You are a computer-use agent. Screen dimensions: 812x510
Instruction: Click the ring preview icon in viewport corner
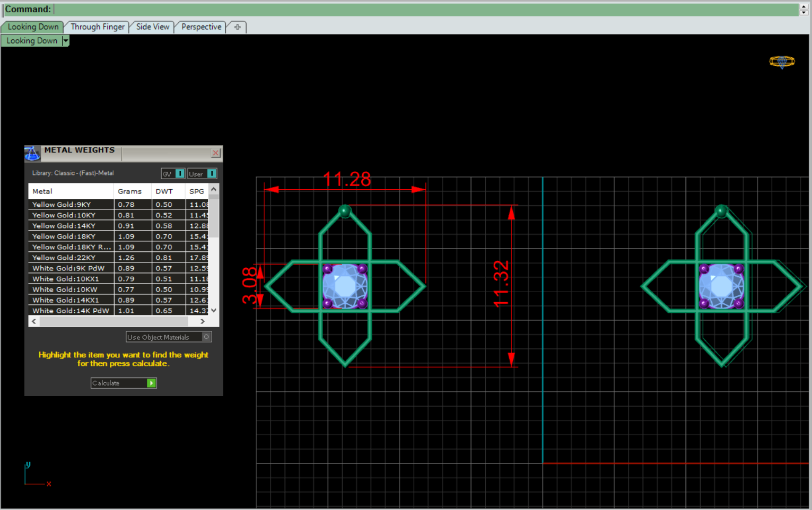[782, 62]
